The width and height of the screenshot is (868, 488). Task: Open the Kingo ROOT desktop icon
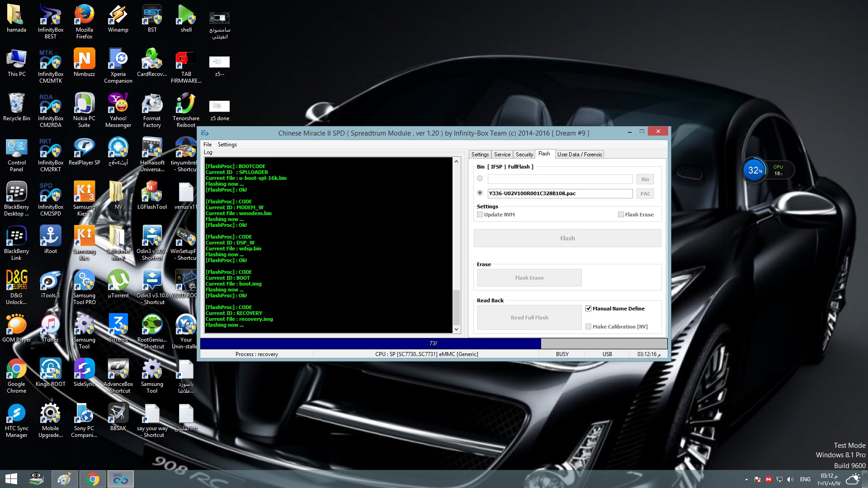tap(50, 372)
